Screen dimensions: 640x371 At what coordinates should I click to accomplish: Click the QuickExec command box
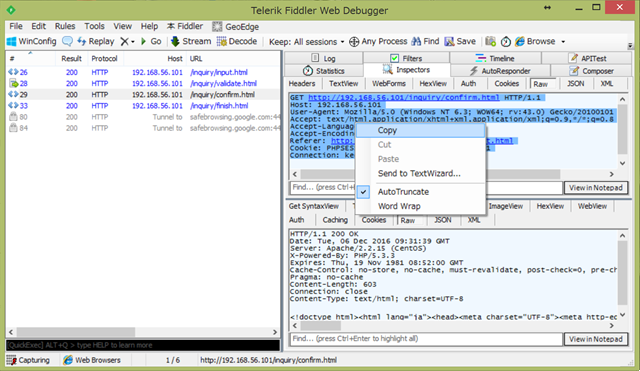[x=143, y=345]
